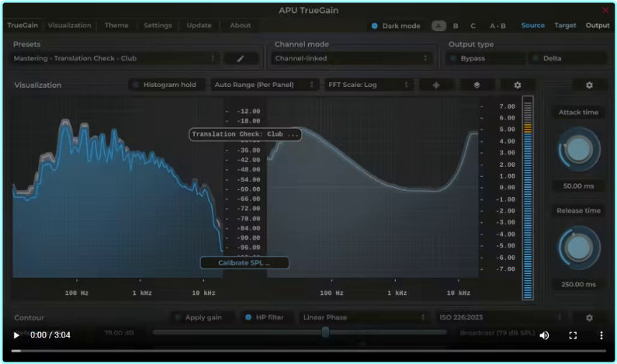Select the Output view button
The width and height of the screenshot is (617, 364).
coord(598,26)
